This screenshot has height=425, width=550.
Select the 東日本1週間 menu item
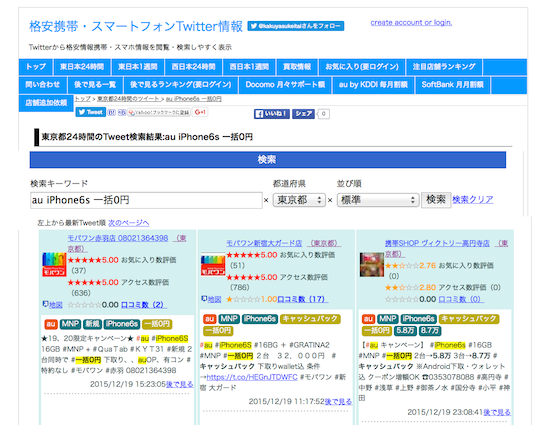pos(138,67)
